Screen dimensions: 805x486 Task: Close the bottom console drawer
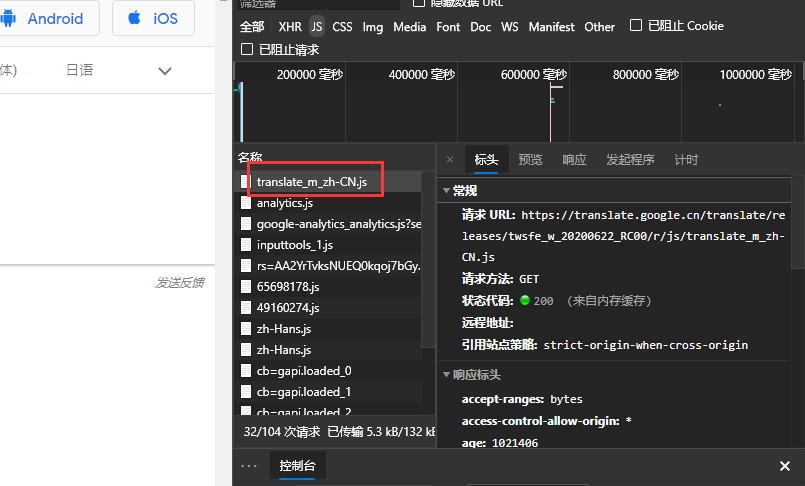pos(785,466)
